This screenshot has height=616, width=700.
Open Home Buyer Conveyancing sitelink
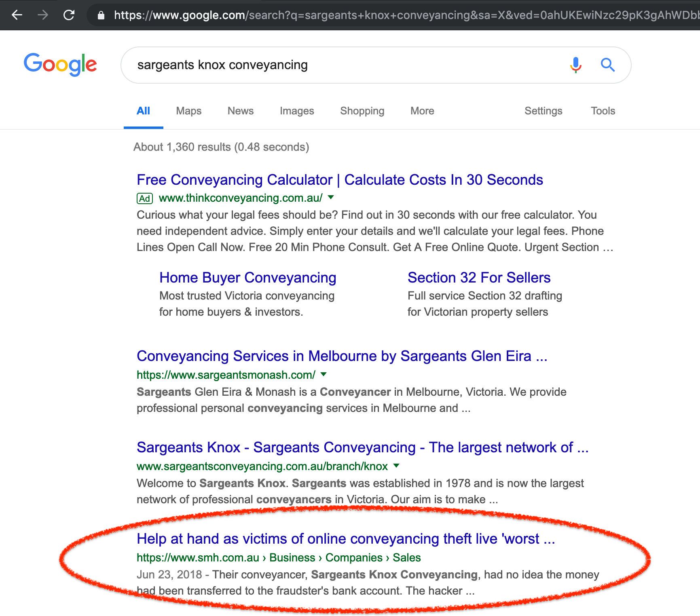[247, 278]
